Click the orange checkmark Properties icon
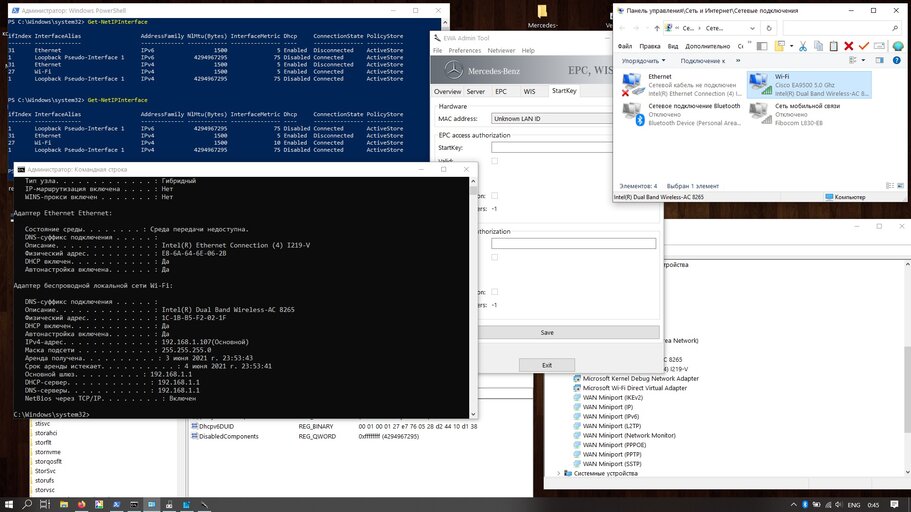The image size is (911, 512). pyautogui.click(x=864, y=46)
